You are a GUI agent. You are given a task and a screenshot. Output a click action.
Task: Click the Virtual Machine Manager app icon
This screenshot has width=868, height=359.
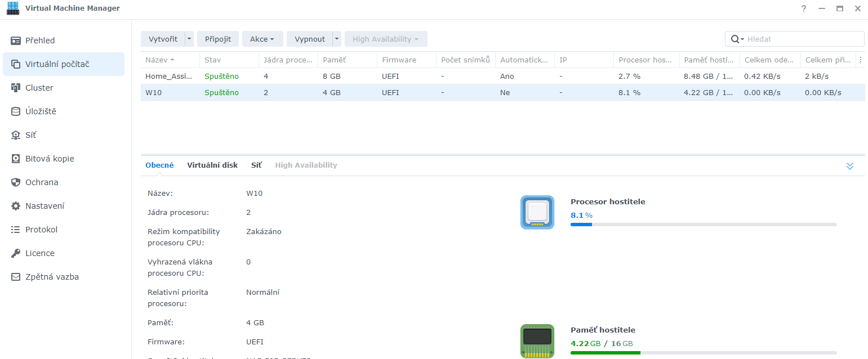(x=12, y=8)
